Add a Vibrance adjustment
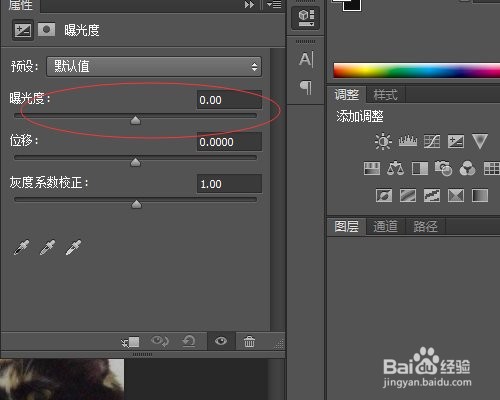Viewport: 500px width, 400px height. pyautogui.click(x=480, y=141)
